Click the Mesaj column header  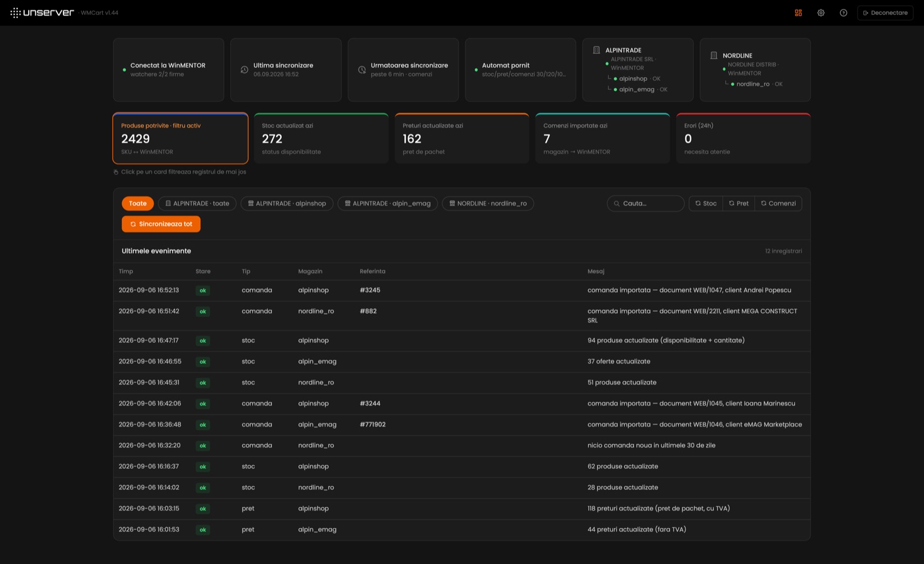pyautogui.click(x=596, y=271)
